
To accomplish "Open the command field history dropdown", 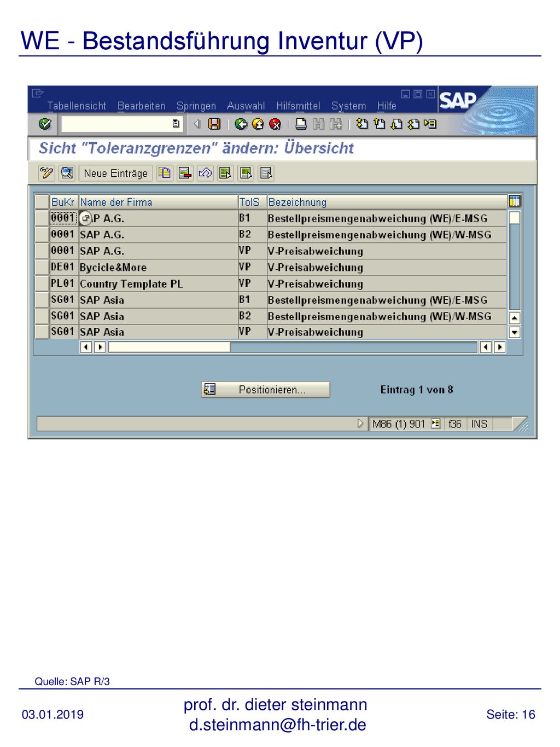I will [176, 124].
